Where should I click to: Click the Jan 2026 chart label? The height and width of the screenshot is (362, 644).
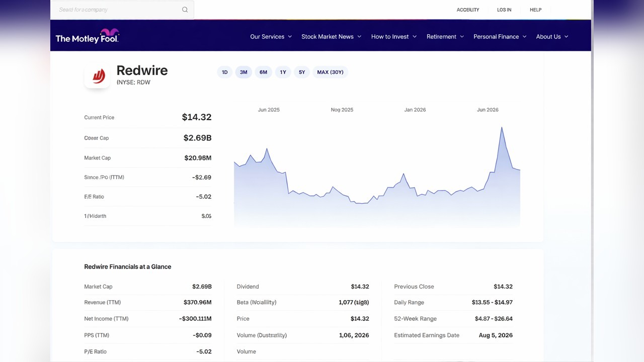pyautogui.click(x=415, y=110)
